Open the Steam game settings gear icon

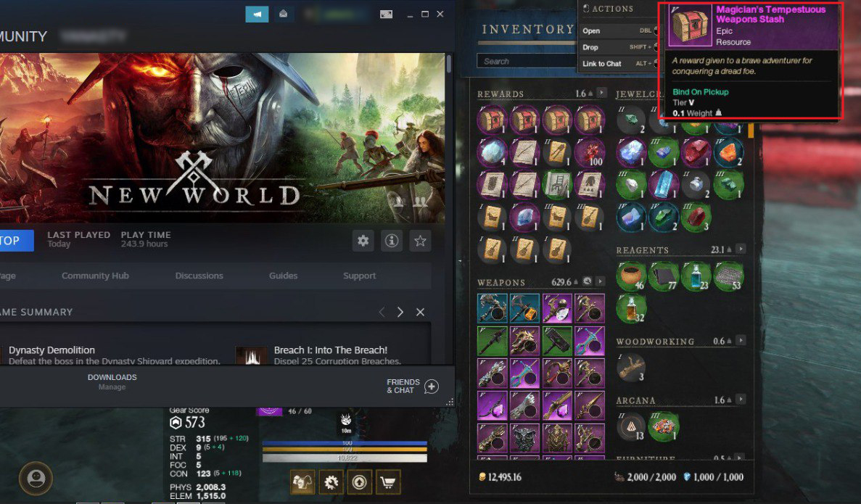coord(363,241)
